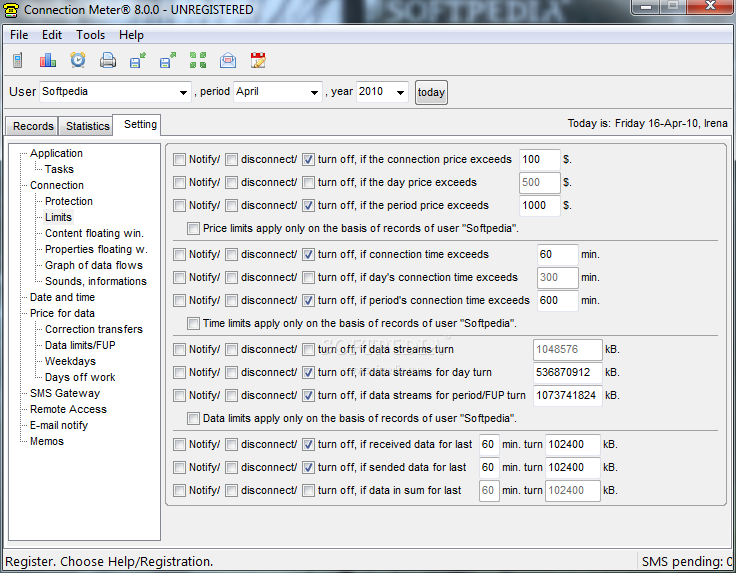Click connection price limit field with 100
The width and height of the screenshot is (736, 573).
point(539,160)
